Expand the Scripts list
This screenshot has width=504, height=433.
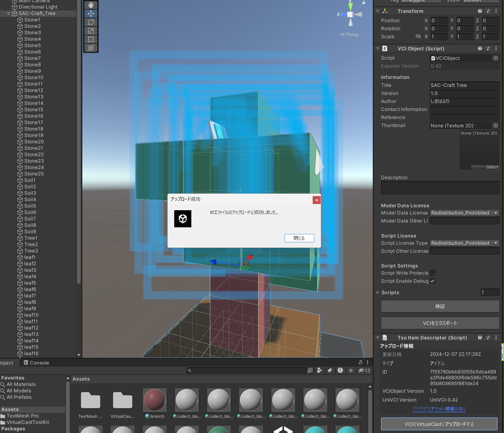(378, 292)
